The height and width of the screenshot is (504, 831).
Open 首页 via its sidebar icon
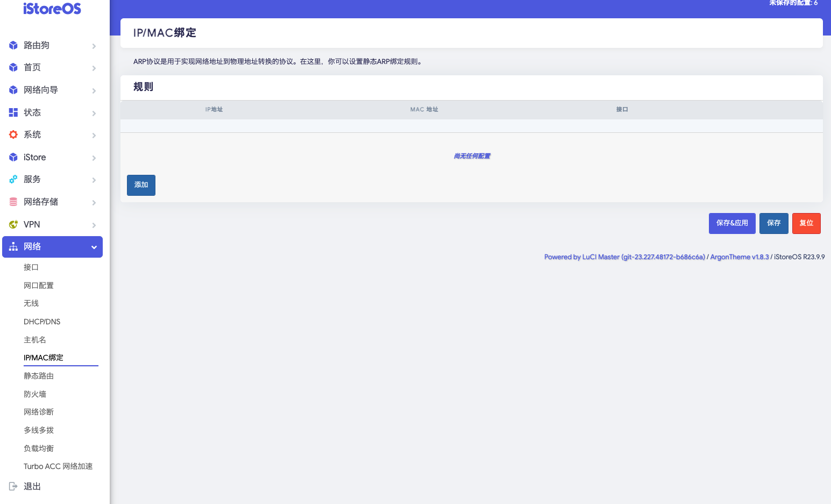point(13,67)
